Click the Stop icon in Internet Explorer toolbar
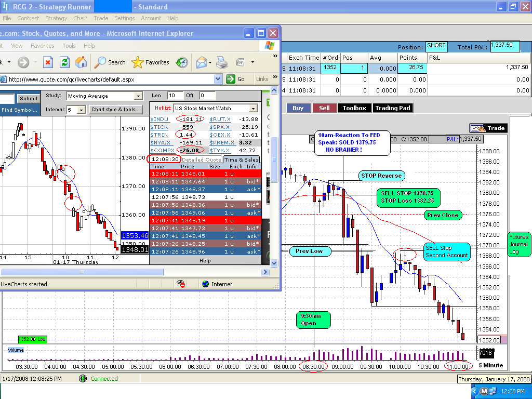The image size is (532, 399). (x=48, y=62)
